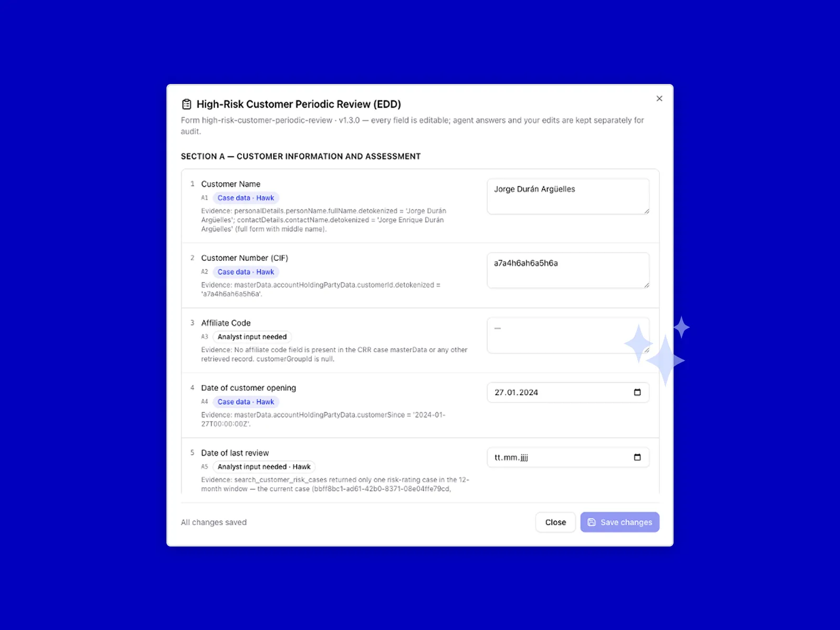Click the Customer Number textarea resize handle
840x630 pixels.
click(647, 285)
